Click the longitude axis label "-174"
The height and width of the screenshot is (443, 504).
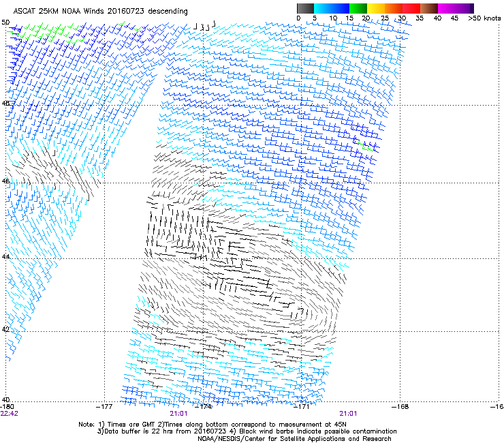click(204, 407)
